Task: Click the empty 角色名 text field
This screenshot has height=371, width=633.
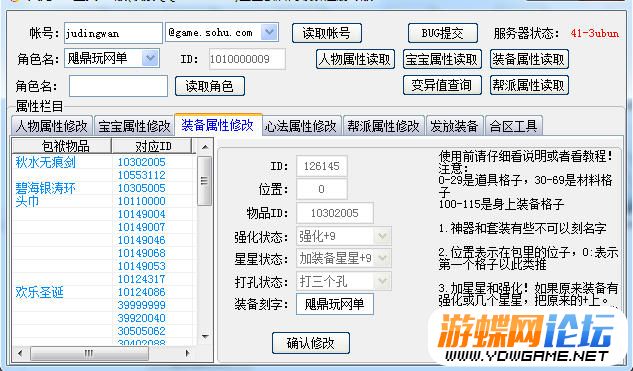Action: [x=118, y=86]
